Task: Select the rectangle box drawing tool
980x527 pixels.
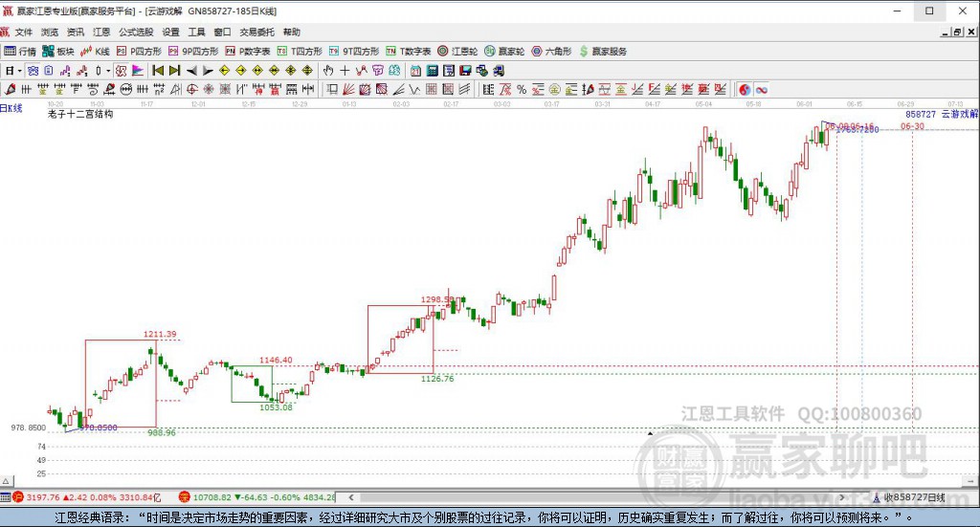Action: coord(332,89)
